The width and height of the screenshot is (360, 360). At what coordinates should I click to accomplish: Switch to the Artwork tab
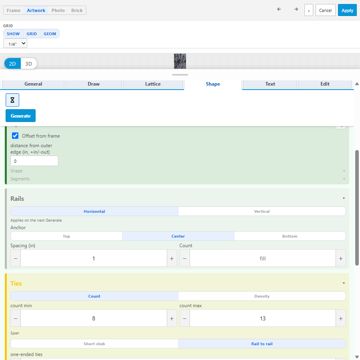click(36, 10)
